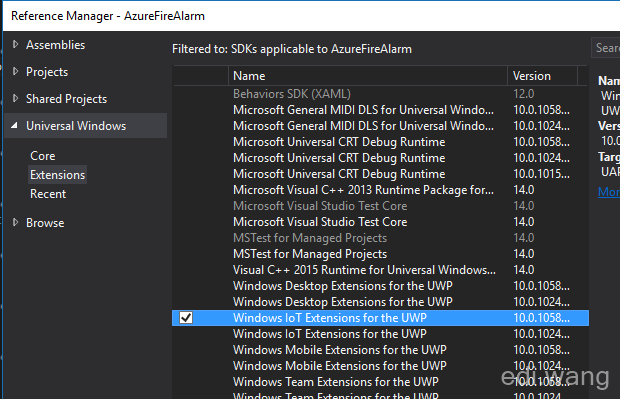Viewport: 620px width, 399px height.
Task: Open the Extensions subcategory
Action: point(58,175)
